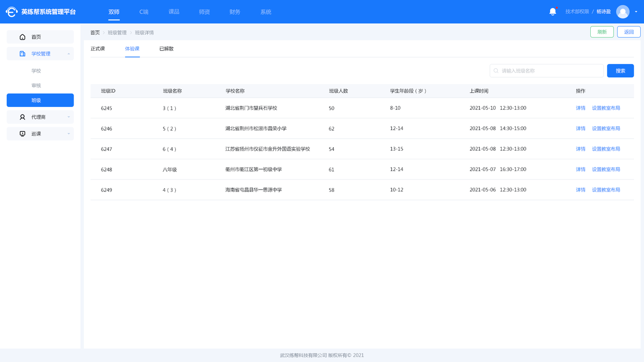The image size is (644, 362).
Task: Switch to the 体验课 tab
Action: pyautogui.click(x=132, y=49)
